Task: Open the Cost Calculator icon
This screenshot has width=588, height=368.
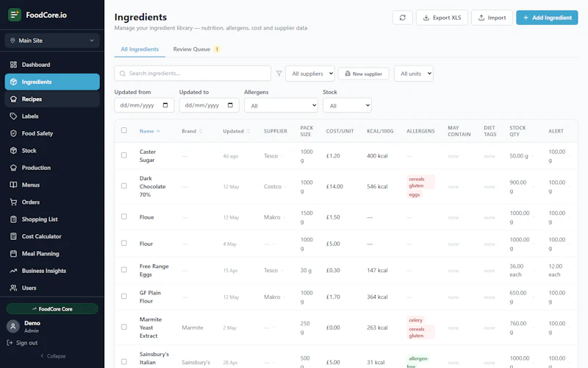Action: [x=13, y=236]
